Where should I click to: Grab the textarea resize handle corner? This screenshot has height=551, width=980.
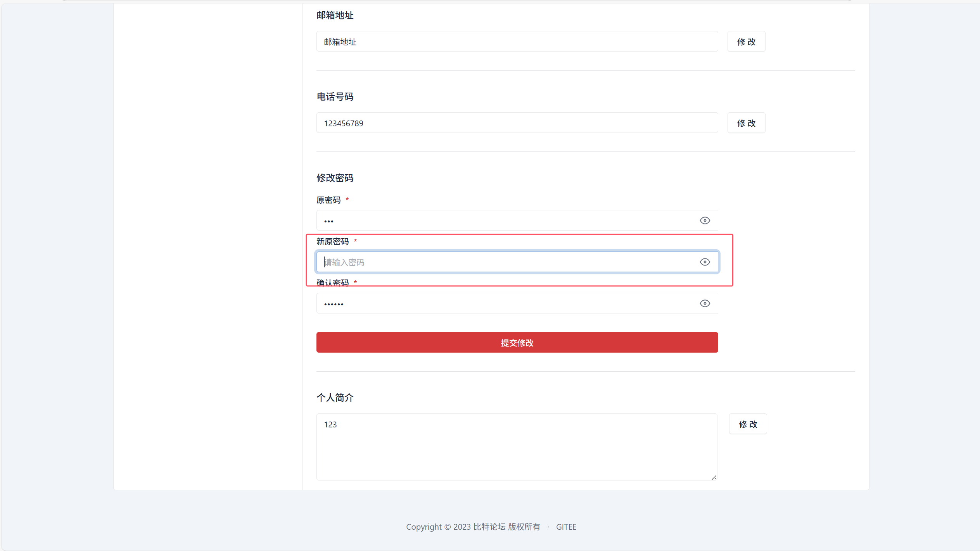(x=714, y=477)
